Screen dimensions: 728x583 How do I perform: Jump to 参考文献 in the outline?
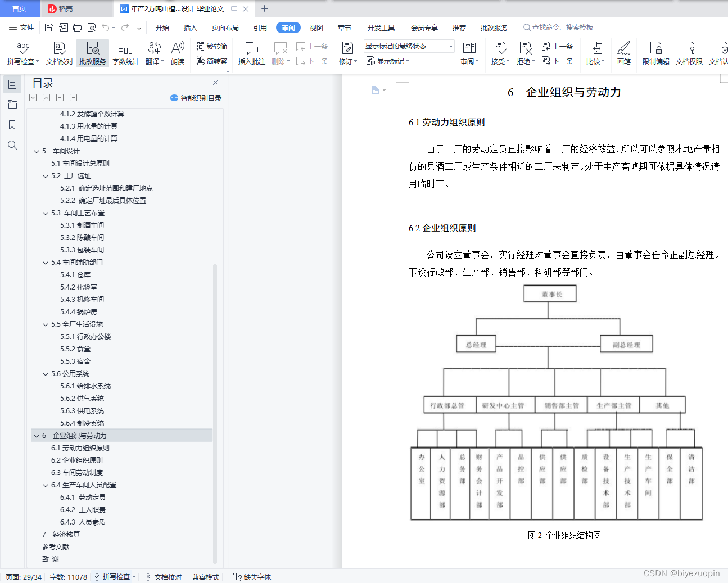click(56, 547)
